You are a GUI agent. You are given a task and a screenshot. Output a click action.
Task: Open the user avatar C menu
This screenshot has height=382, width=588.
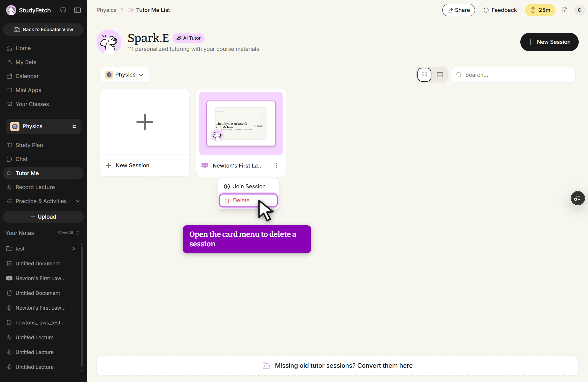coord(579,10)
